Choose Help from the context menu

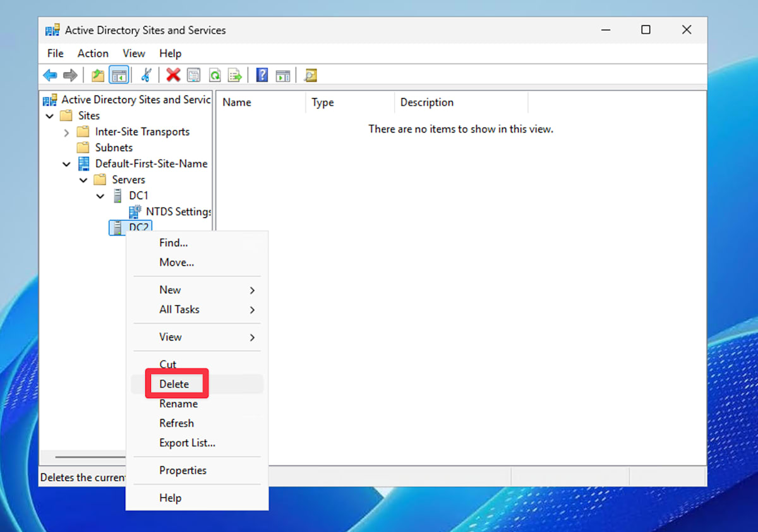coord(197,498)
